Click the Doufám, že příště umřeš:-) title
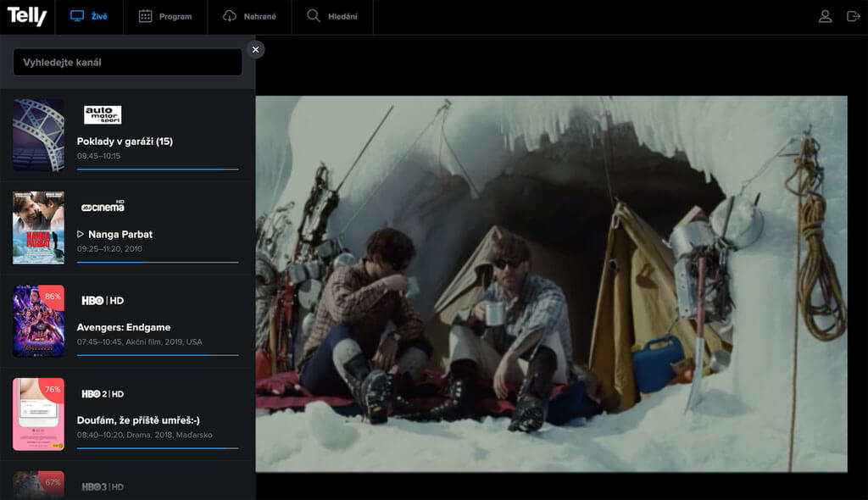The width and height of the screenshot is (868, 500). [x=138, y=420]
